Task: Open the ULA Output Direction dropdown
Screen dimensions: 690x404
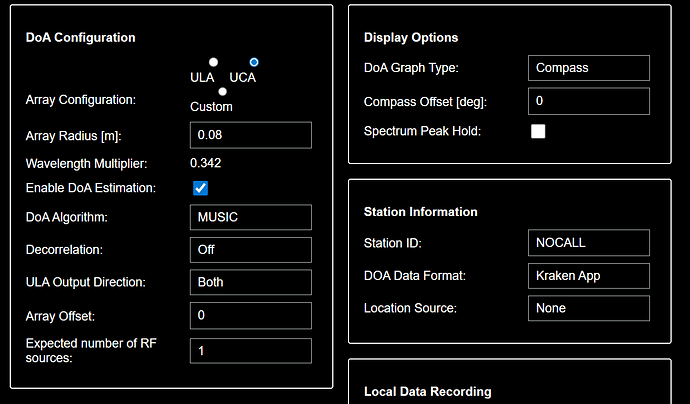Action: click(250, 282)
